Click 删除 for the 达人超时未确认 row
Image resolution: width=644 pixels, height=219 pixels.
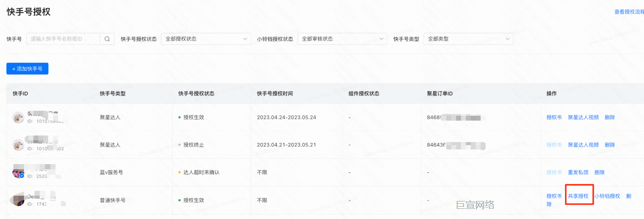point(599,172)
